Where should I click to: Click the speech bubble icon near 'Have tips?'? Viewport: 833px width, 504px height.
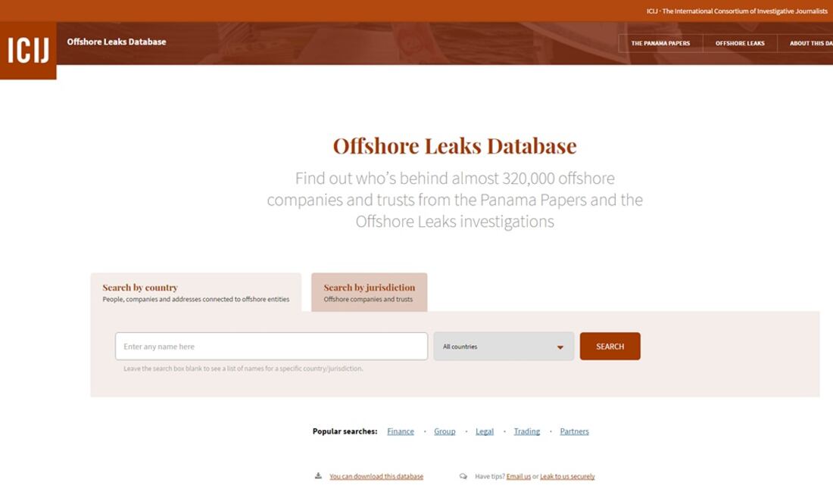coord(463,476)
